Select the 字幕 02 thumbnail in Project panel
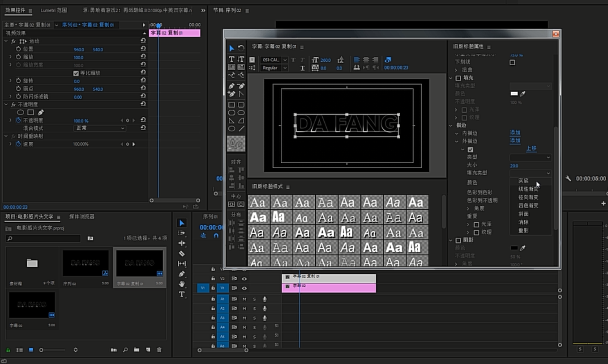Viewport: 608px width, 364px height. 32,305
